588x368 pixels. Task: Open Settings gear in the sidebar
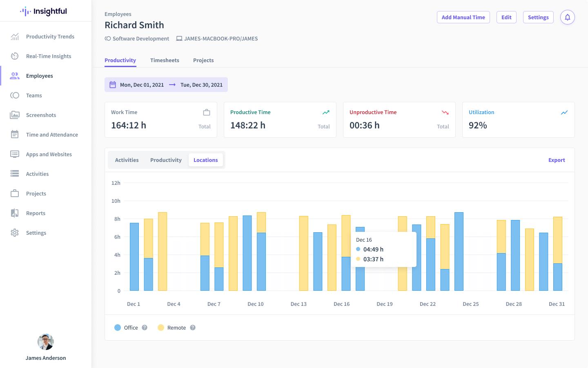click(15, 233)
